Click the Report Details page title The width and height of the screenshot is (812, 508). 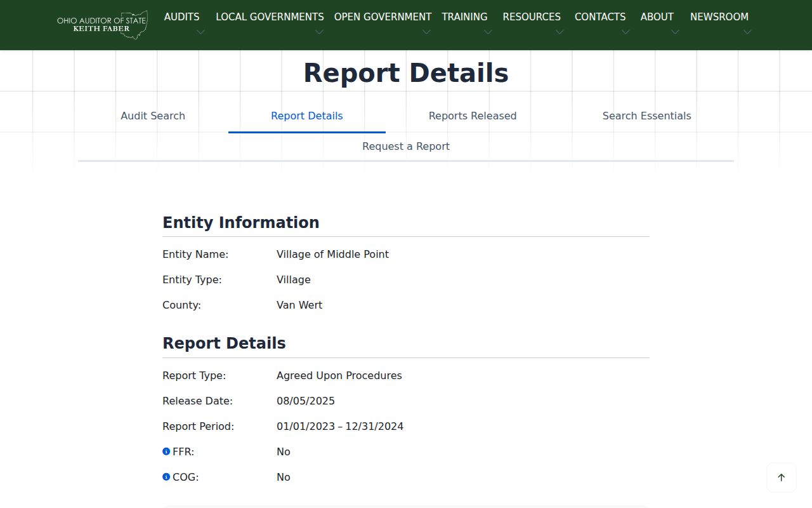click(x=406, y=73)
